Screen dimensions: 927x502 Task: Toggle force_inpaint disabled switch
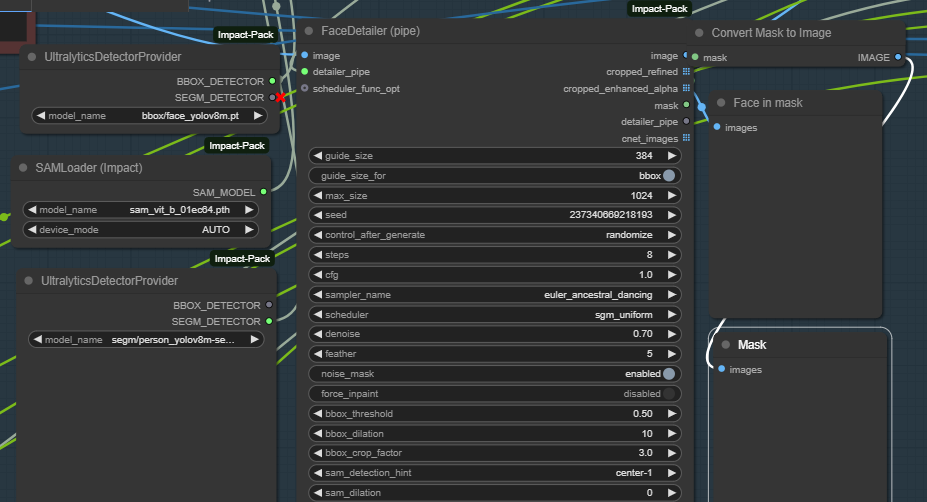(x=669, y=394)
